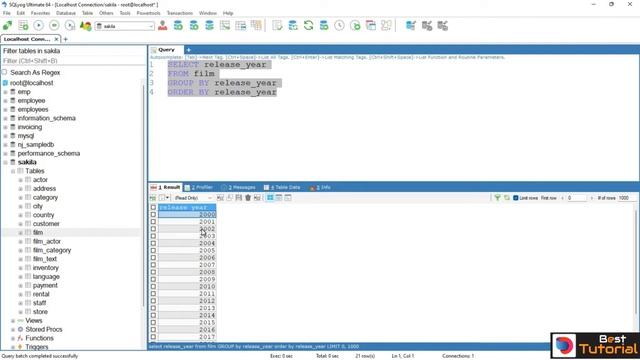The image size is (640, 360).
Task: Open the Database menu
Action: (66, 13)
